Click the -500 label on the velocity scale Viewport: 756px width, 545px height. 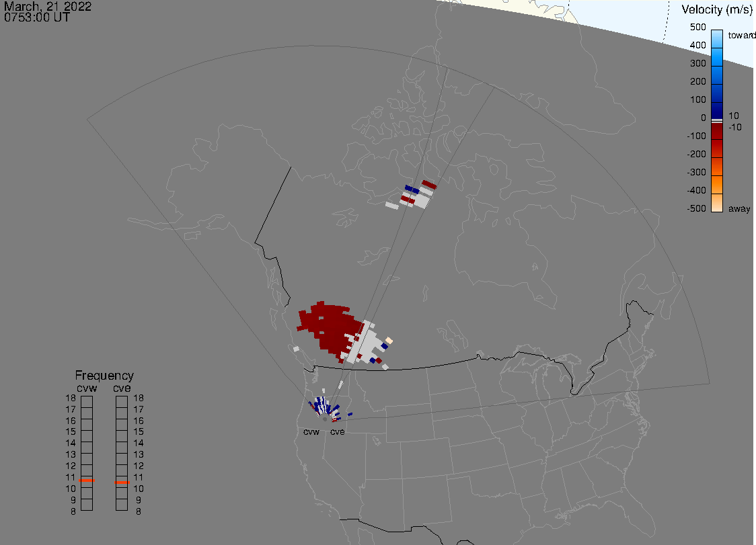(x=696, y=208)
